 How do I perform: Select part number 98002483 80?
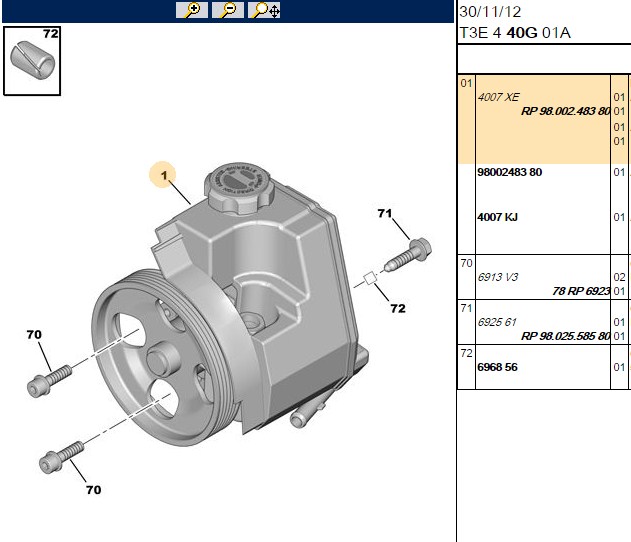click(509, 172)
